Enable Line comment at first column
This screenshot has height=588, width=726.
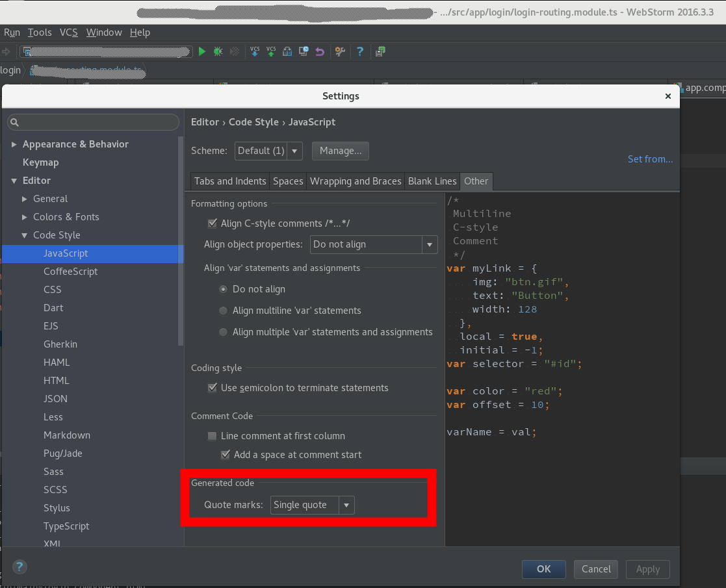(212, 436)
